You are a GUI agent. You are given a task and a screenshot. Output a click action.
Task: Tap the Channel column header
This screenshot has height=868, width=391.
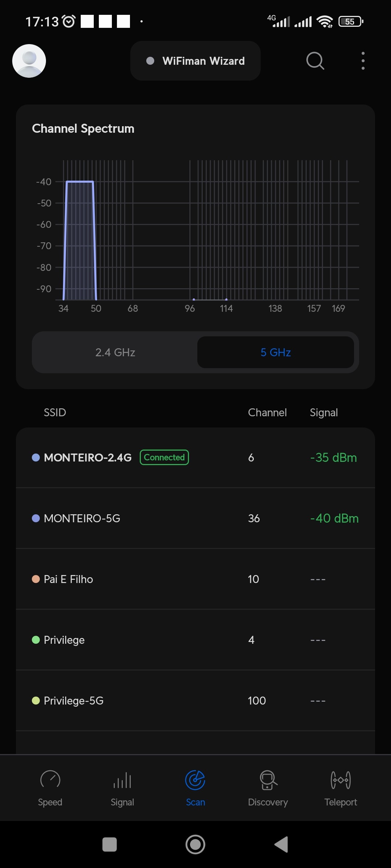tap(267, 412)
